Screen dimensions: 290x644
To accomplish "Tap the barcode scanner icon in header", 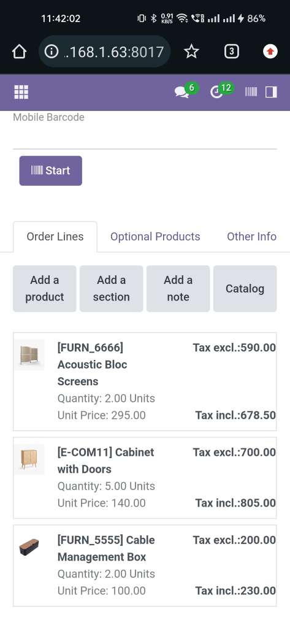I will click(251, 92).
